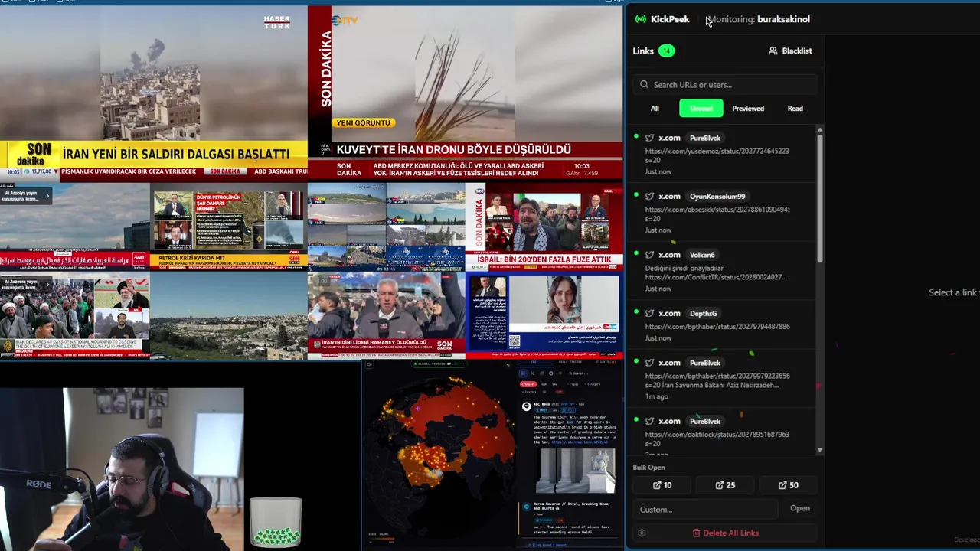980x551 pixels.
Task: Select the Telegram source icon in feed panel
Action: pyautogui.click(x=550, y=373)
